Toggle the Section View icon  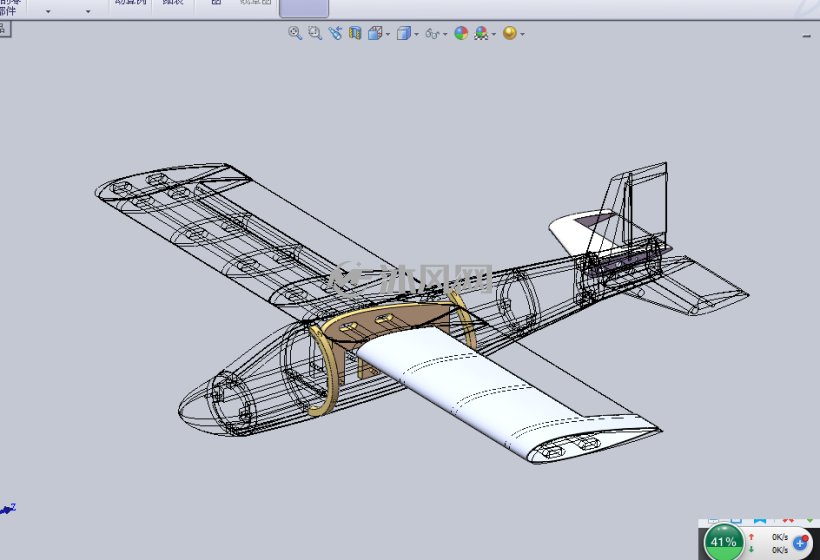point(355,33)
